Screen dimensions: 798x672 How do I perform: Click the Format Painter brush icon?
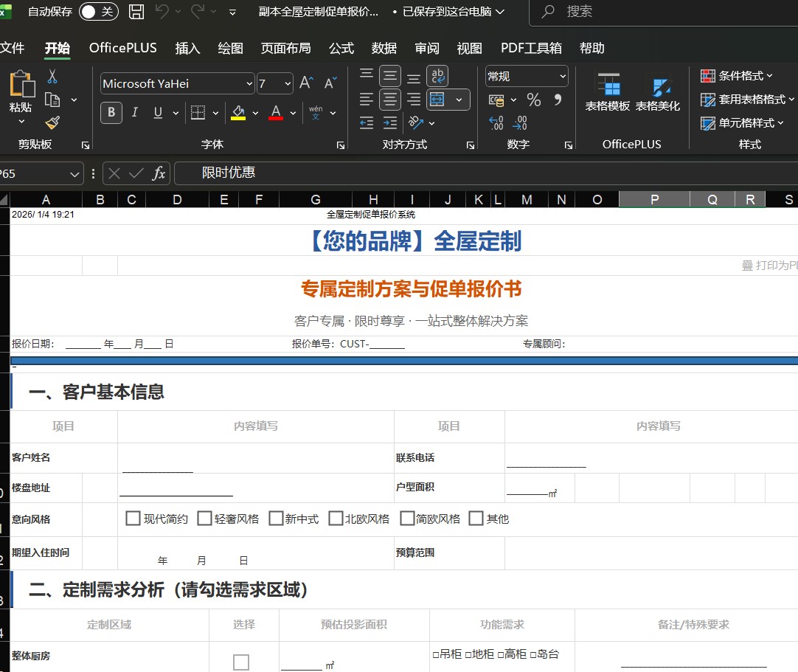(52, 122)
